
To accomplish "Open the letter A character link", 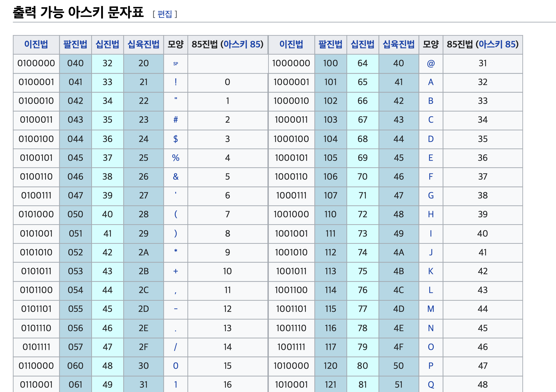I will [x=431, y=82].
